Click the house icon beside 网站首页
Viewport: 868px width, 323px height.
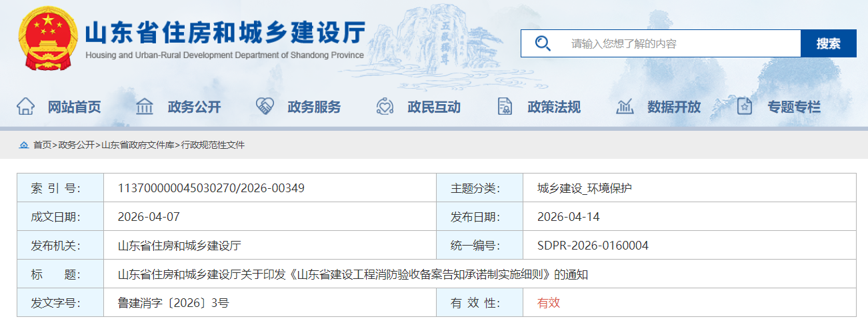coord(25,106)
